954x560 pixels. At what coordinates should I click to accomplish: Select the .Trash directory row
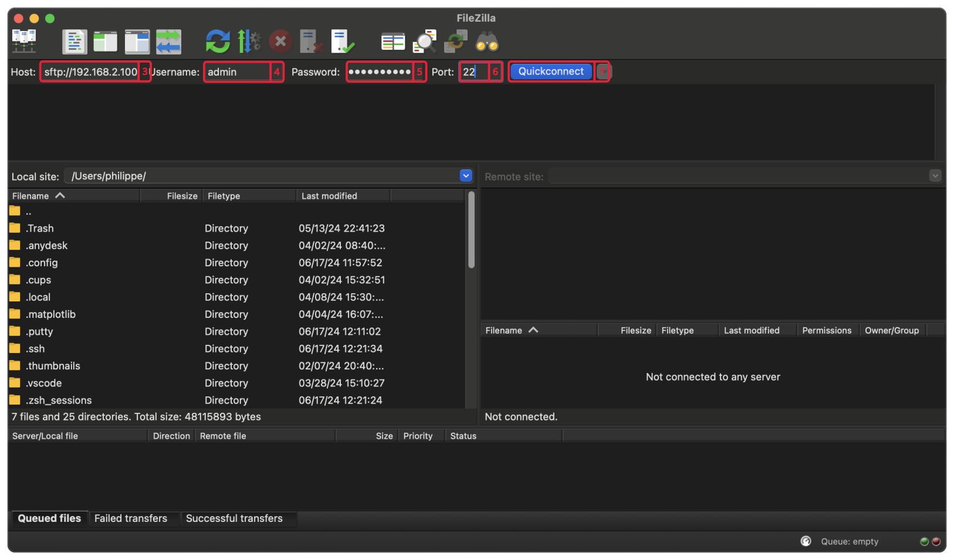point(236,229)
